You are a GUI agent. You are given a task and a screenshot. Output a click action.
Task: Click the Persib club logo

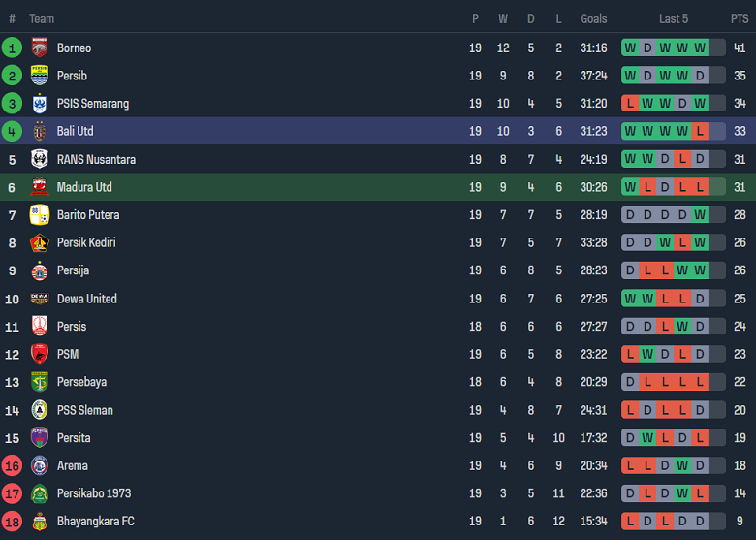coord(40,76)
